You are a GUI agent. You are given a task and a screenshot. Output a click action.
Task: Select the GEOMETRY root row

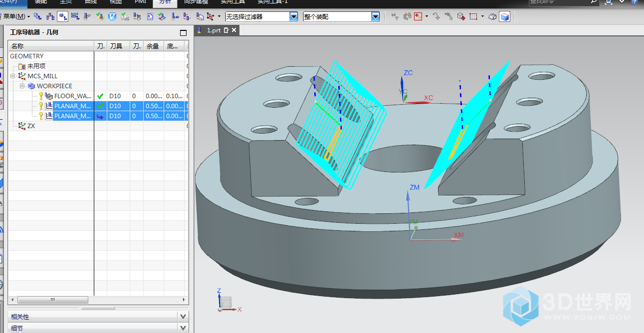98,56
